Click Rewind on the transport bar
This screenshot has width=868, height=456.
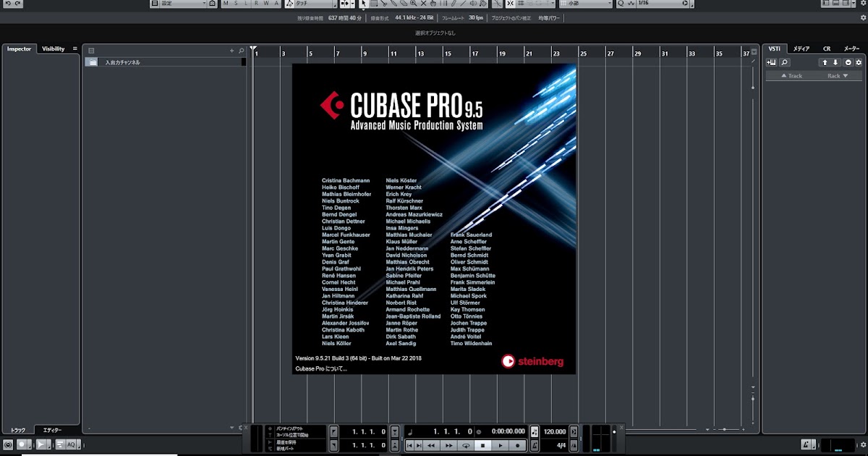click(x=431, y=445)
